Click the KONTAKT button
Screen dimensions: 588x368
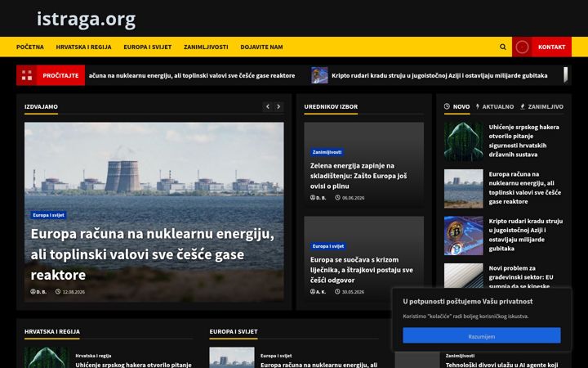551,47
